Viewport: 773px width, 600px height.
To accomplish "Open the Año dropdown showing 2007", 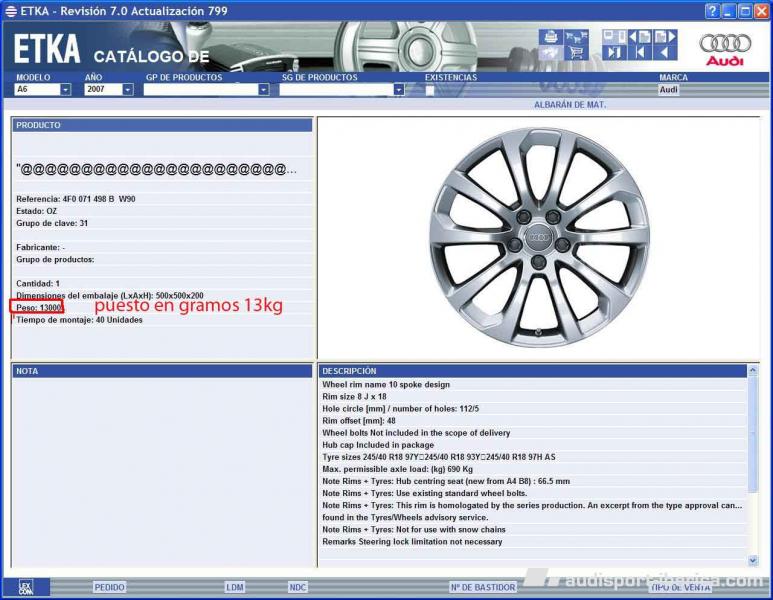I will click(x=128, y=89).
